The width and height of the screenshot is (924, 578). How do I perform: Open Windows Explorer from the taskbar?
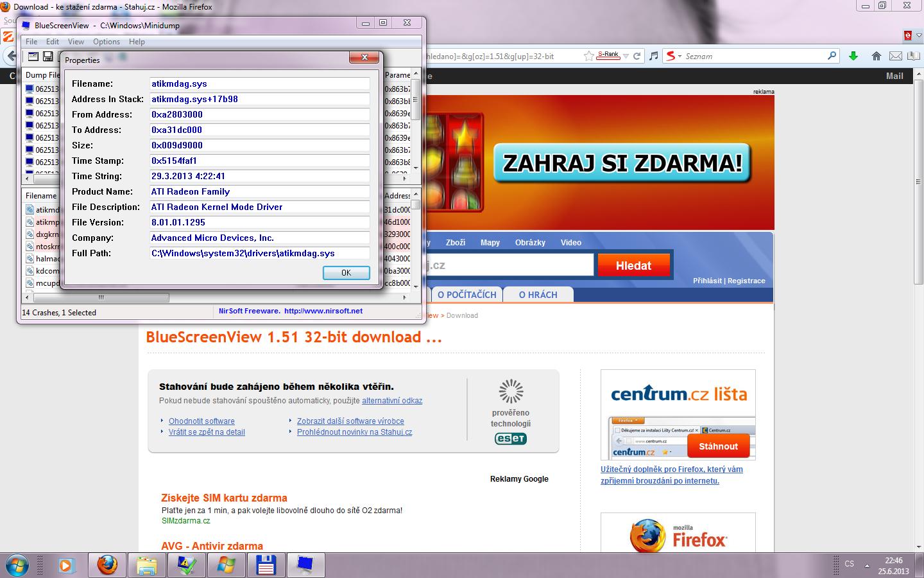147,566
